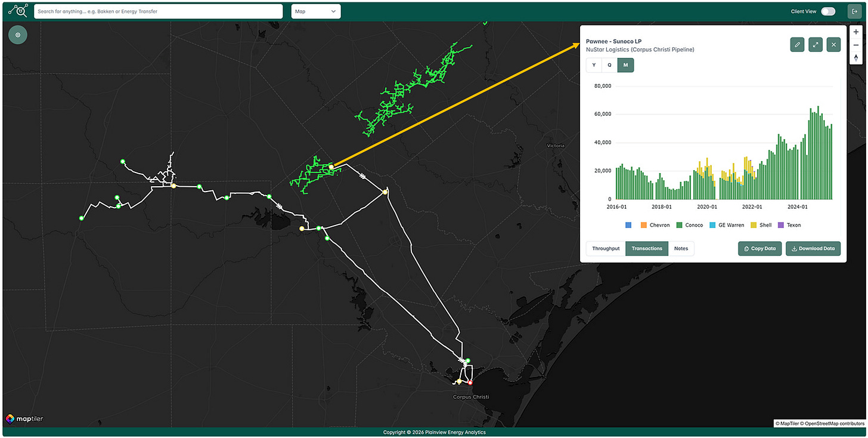Open the map settings gear button
The width and height of the screenshot is (868, 438).
coord(18,35)
